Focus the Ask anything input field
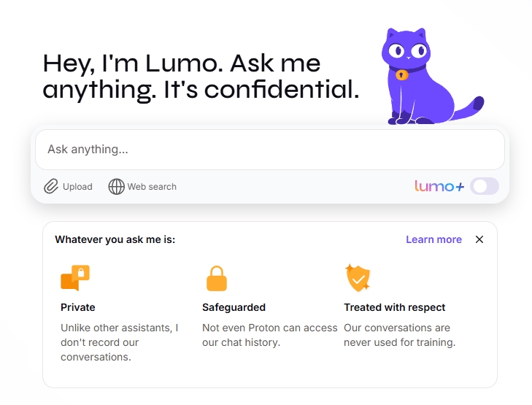The width and height of the screenshot is (532, 405). 270,150
